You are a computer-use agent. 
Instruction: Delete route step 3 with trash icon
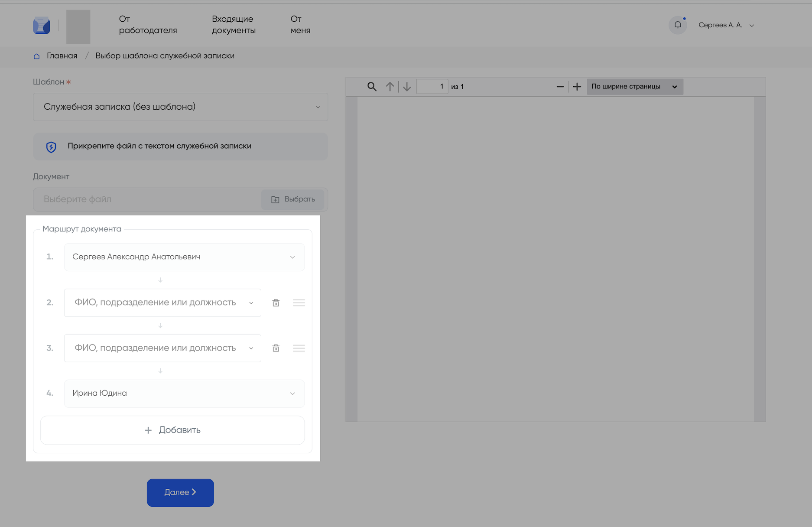pyautogui.click(x=276, y=348)
